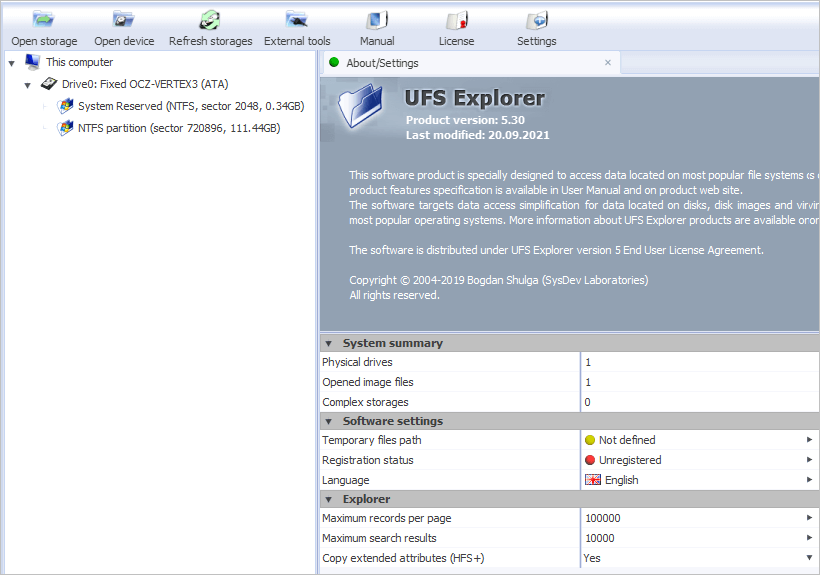This screenshot has width=820, height=575.
Task: Click the Complex storages row label
Action: tap(365, 402)
